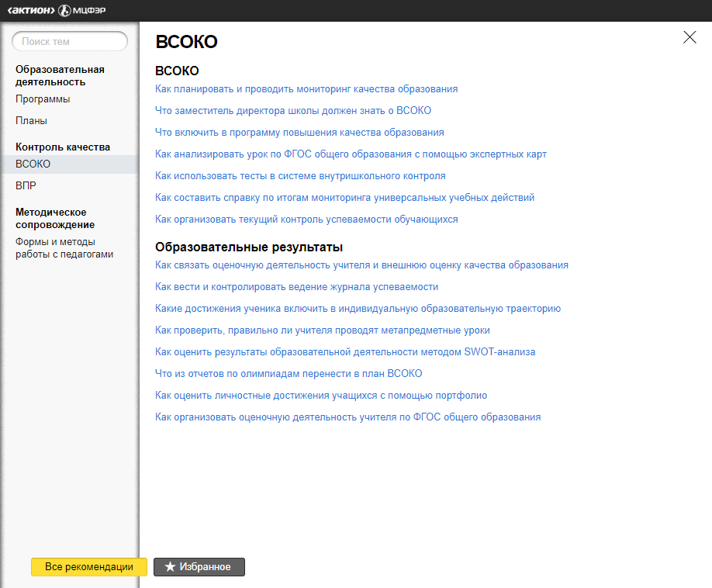Open link about planning quality monitoring
This screenshot has height=588, width=712.
[x=306, y=89]
